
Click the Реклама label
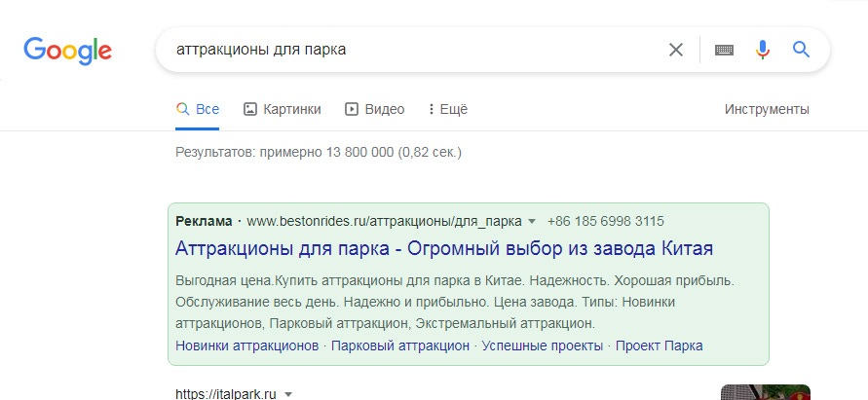(204, 222)
